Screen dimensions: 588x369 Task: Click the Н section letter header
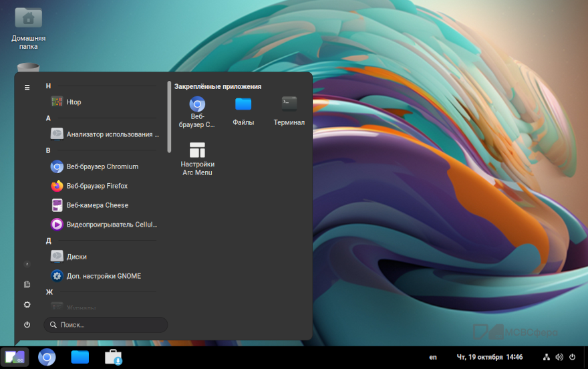(x=48, y=86)
